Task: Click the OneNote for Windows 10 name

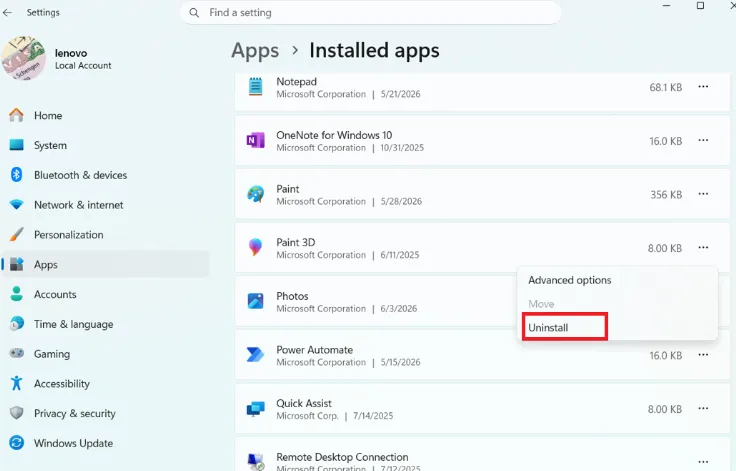Action: 334,135
